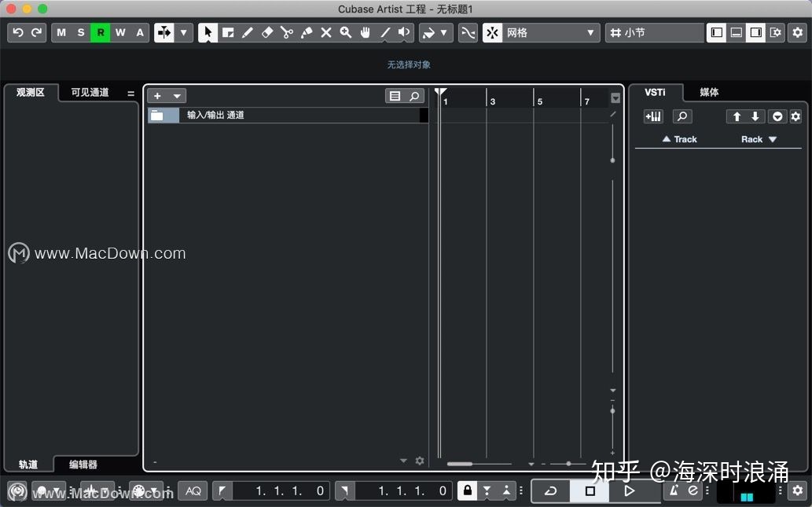Image resolution: width=812 pixels, height=507 pixels.
Task: Switch to the 可见通道 visibility tab
Action: coord(90,93)
